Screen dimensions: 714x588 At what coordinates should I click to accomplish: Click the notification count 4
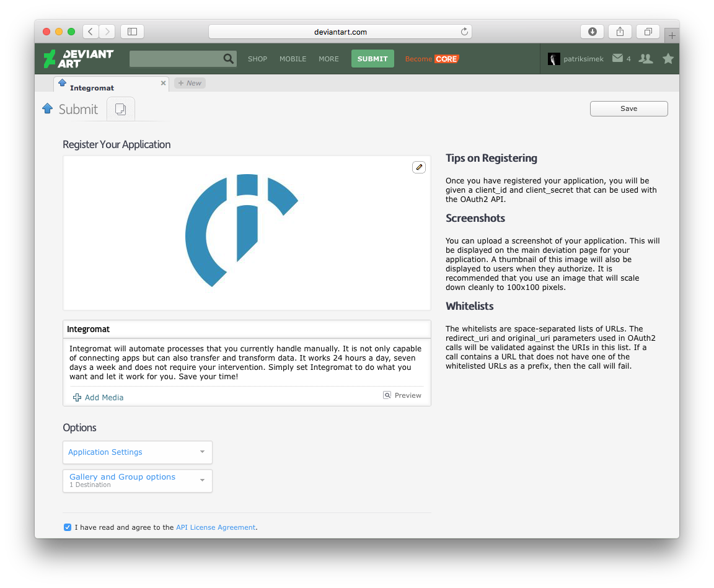[628, 59]
